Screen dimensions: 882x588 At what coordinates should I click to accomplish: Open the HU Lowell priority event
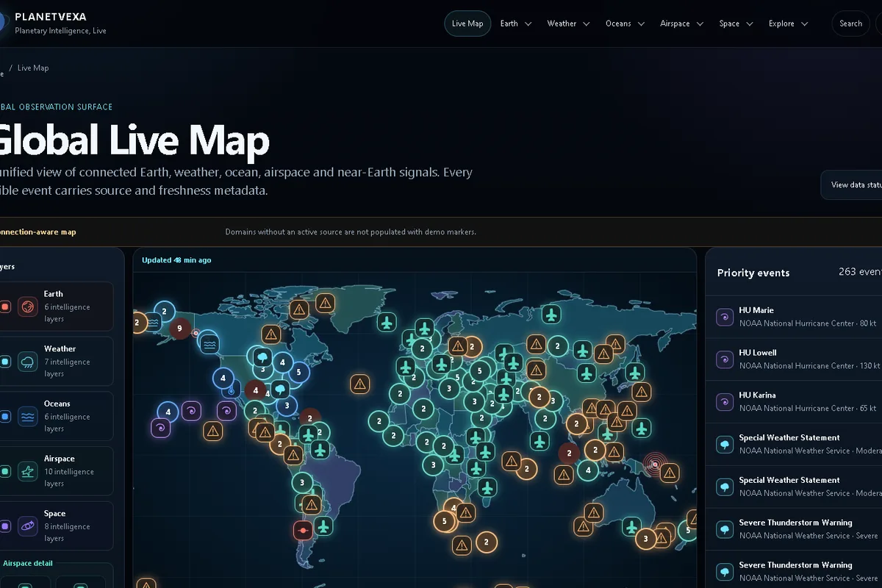tap(794, 359)
